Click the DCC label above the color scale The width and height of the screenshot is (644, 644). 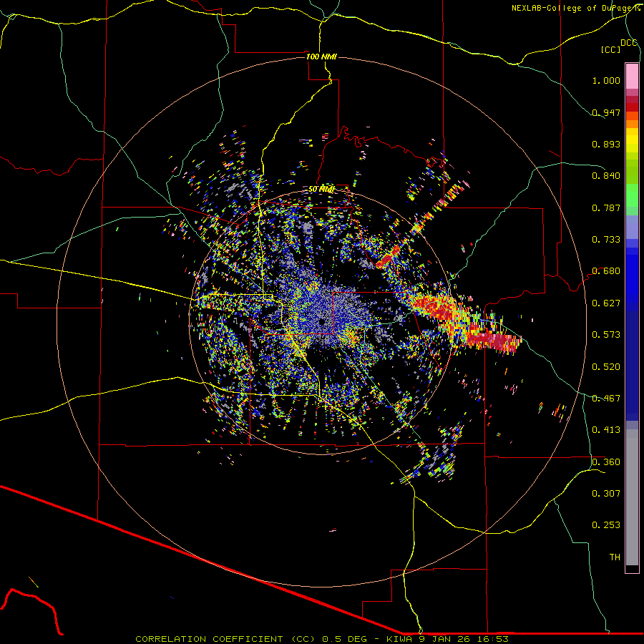pos(629,43)
